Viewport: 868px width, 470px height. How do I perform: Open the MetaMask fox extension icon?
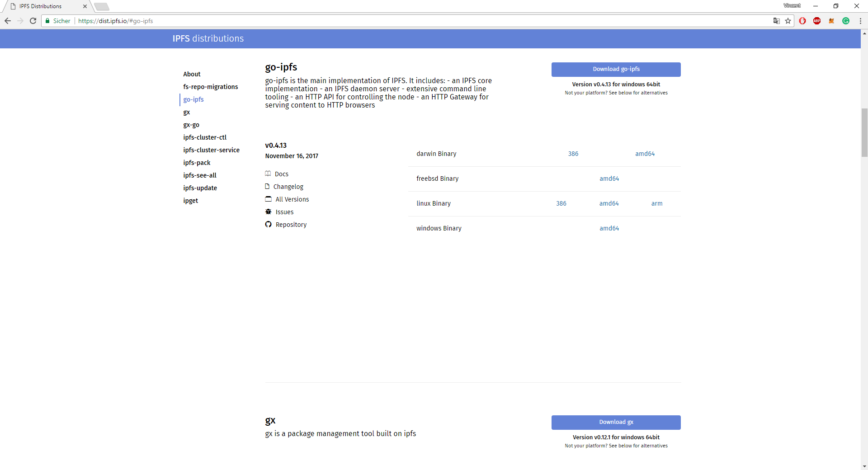(831, 21)
